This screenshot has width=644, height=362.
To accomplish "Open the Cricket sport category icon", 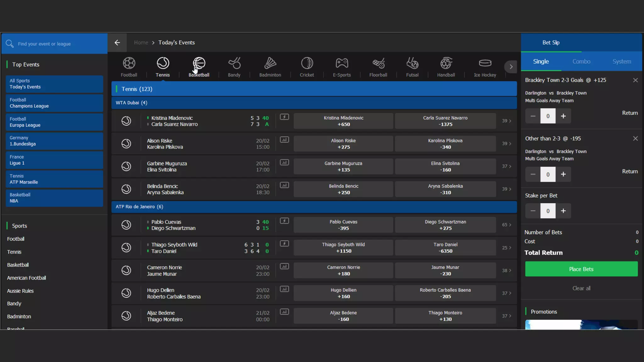I will pyautogui.click(x=307, y=63).
